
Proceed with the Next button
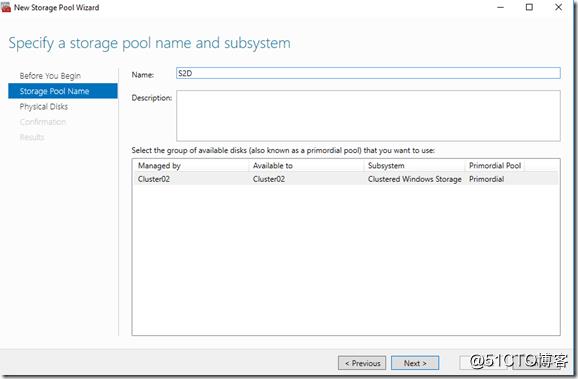click(415, 363)
